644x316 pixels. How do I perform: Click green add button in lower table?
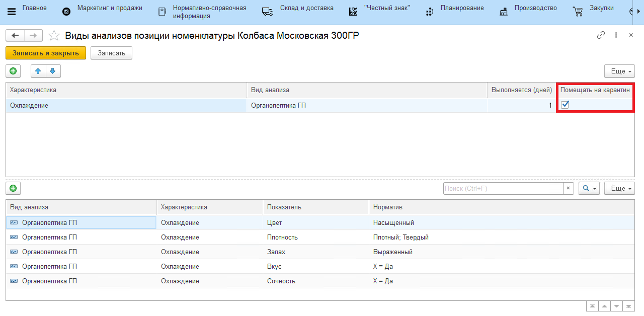[13, 188]
